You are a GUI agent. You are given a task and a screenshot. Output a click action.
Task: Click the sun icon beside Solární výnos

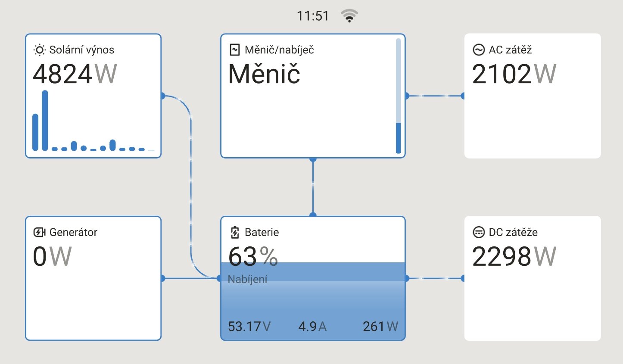[39, 50]
